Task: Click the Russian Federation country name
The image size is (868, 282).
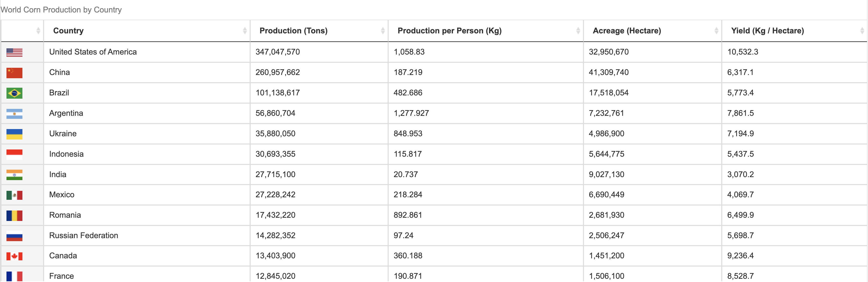Action: click(x=84, y=235)
